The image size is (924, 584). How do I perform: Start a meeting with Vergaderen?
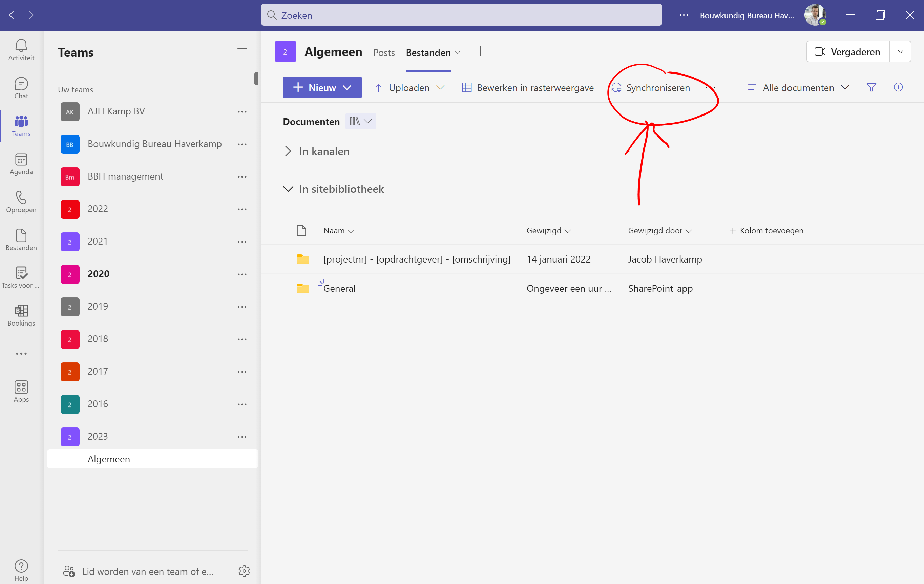[848, 51]
